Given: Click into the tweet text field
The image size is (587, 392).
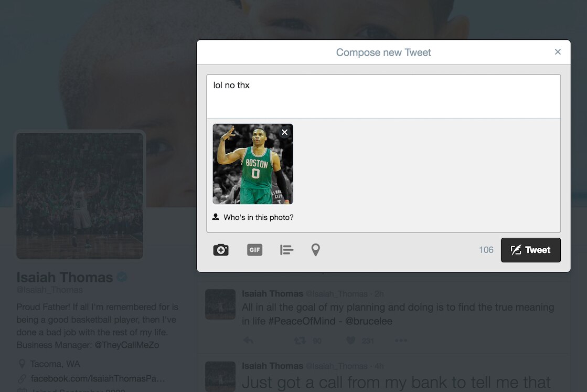Looking at the screenshot, I should coord(383,97).
